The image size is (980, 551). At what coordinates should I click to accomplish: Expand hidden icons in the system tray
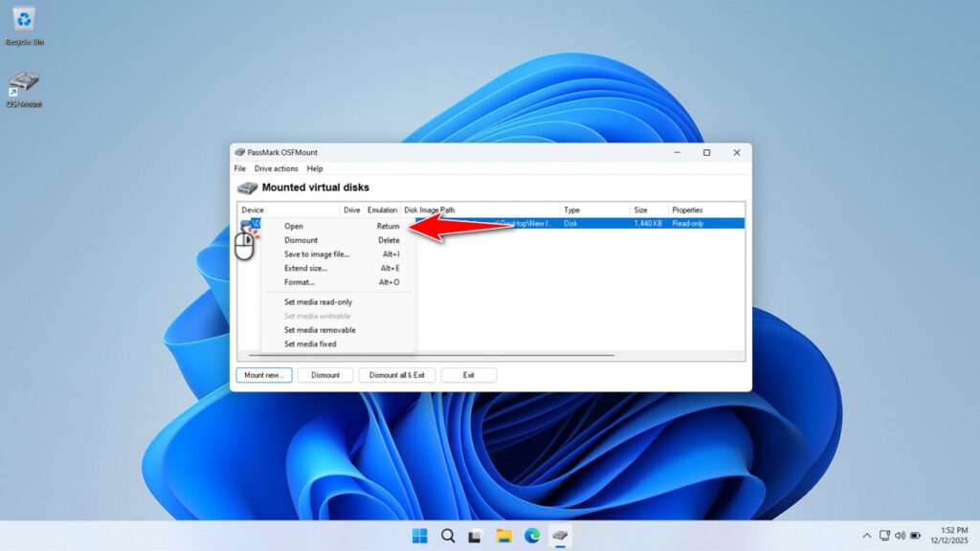point(865,536)
